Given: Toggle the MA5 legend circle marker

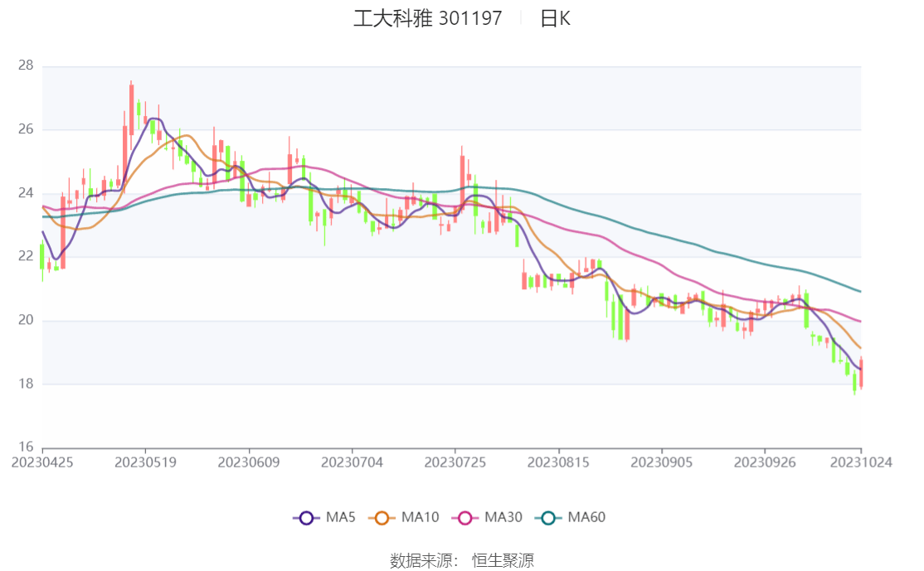Looking at the screenshot, I should click(x=306, y=518).
